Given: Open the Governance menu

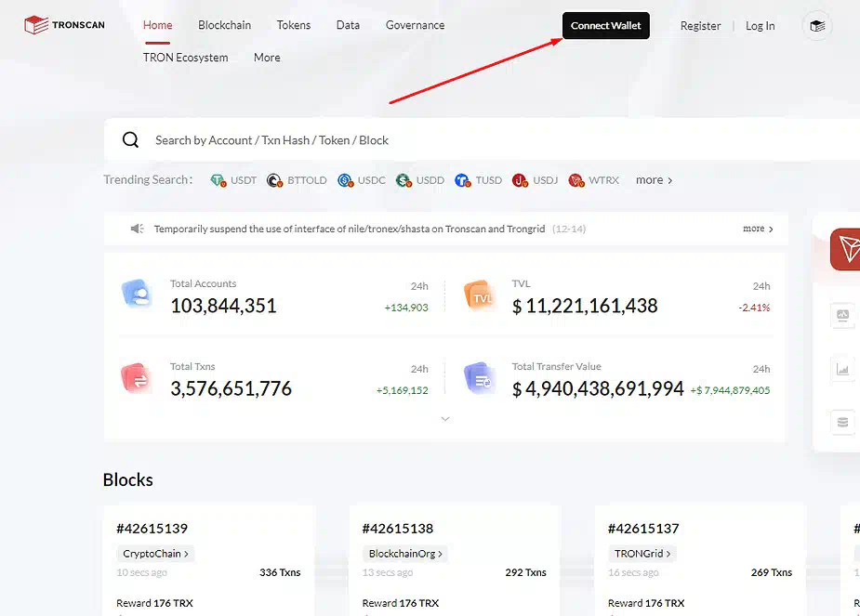Looking at the screenshot, I should point(416,25).
